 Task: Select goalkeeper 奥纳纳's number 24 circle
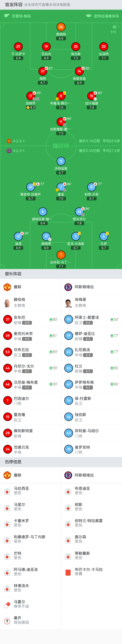(61, 27)
